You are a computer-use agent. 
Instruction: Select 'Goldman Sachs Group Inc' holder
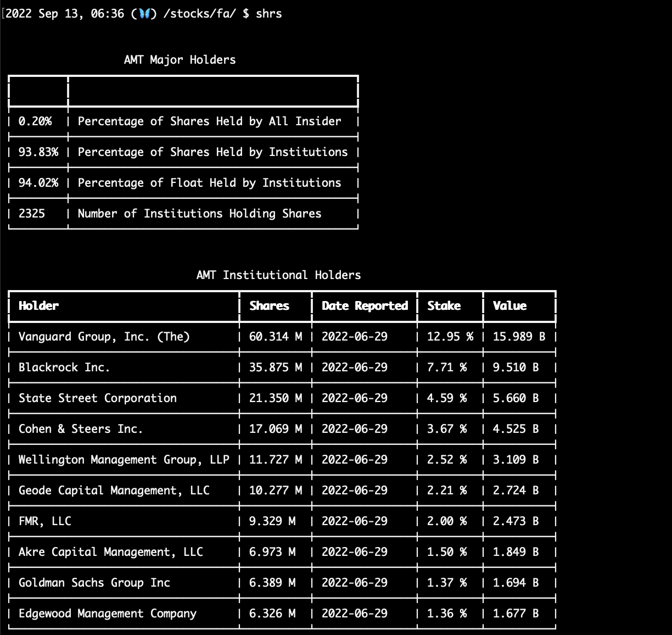click(x=94, y=583)
